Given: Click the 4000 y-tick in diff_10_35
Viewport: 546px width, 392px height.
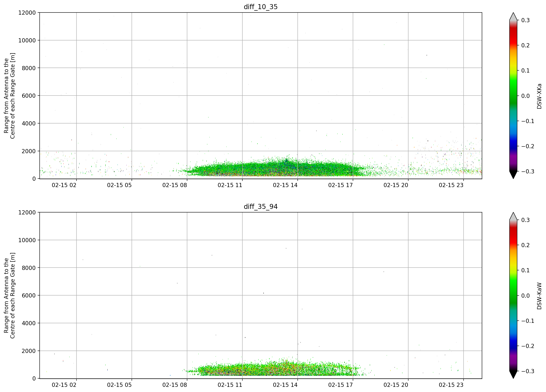Looking at the screenshot, I should [x=29, y=123].
